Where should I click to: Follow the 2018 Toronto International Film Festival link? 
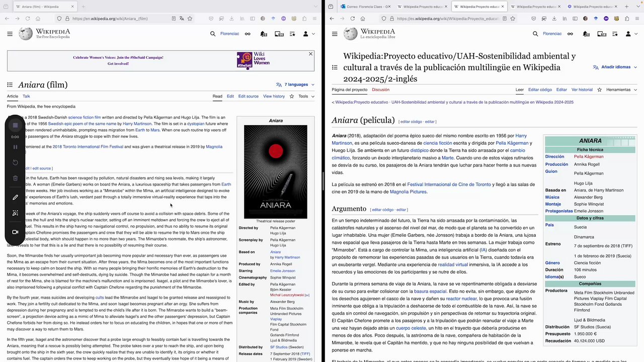(88, 147)
